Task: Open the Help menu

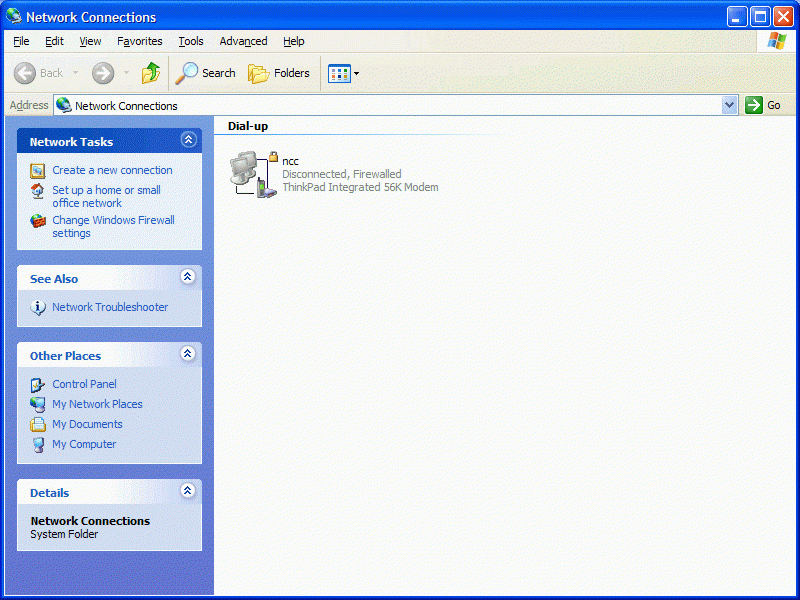Action: coord(294,41)
